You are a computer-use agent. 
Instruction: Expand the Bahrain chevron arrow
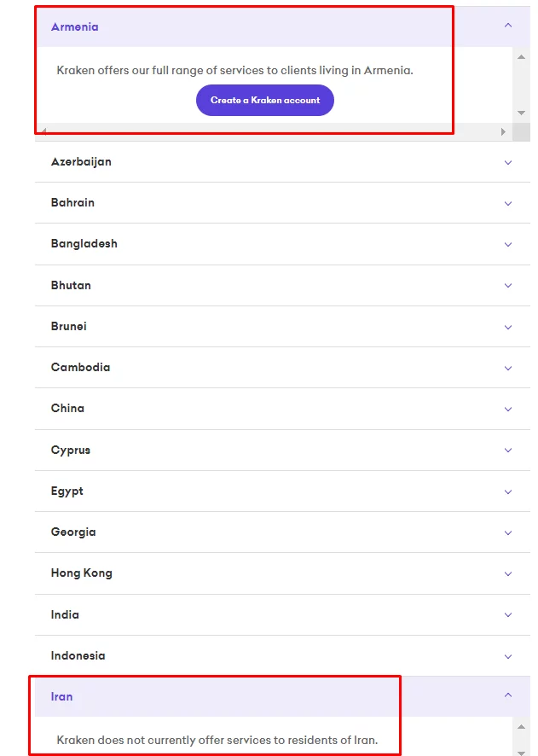pos(508,203)
